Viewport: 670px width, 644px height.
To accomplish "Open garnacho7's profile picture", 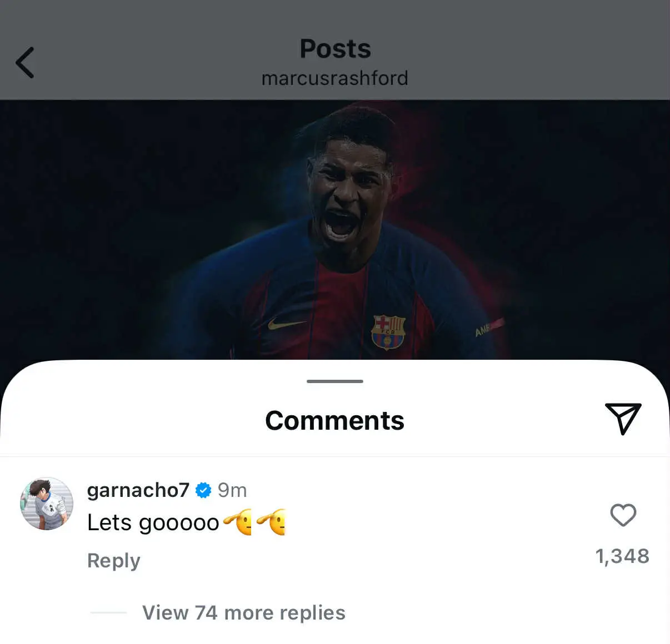I will 47,503.
